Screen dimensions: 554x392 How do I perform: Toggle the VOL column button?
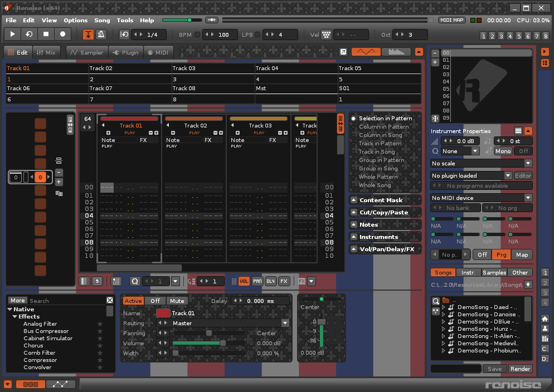(244, 281)
